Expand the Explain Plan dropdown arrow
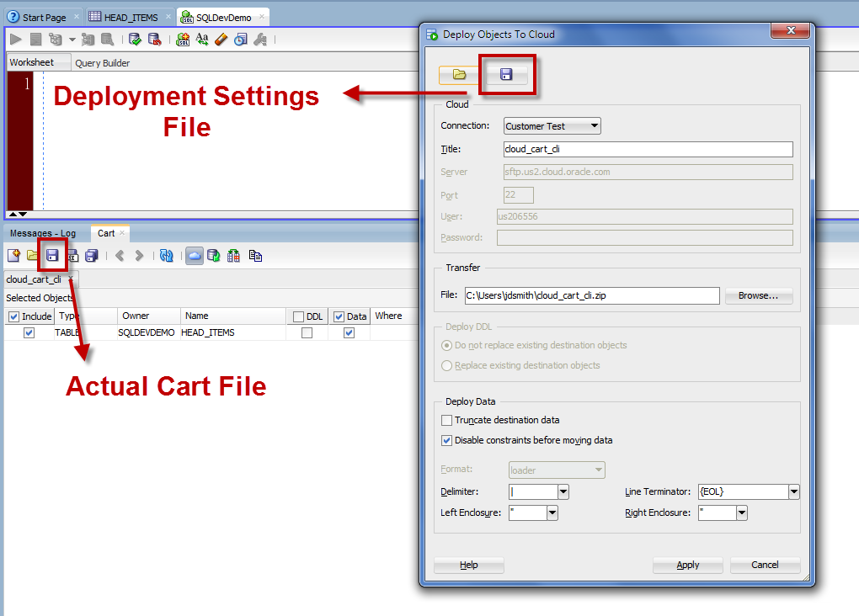859x616 pixels. click(x=72, y=40)
